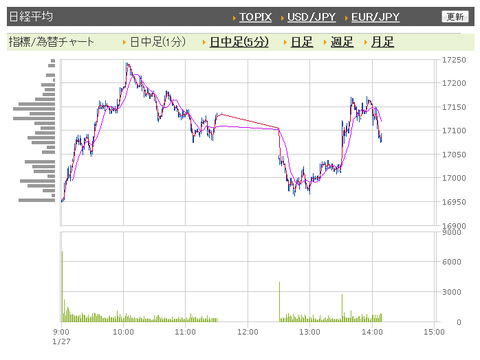Open the TOPIX chart link
The height and width of the screenshot is (360, 480).
[255, 17]
